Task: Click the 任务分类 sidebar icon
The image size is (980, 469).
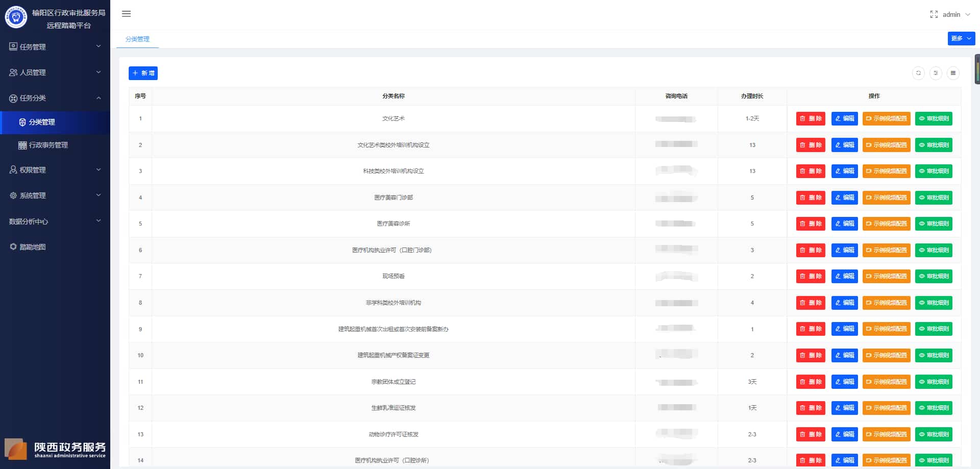Action: pos(13,98)
